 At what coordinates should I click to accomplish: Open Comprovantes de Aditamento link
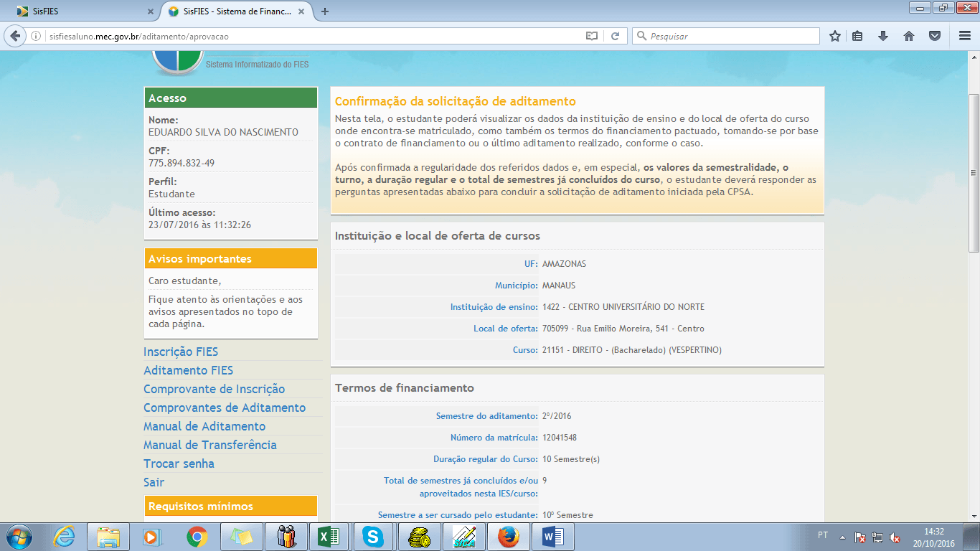point(224,408)
